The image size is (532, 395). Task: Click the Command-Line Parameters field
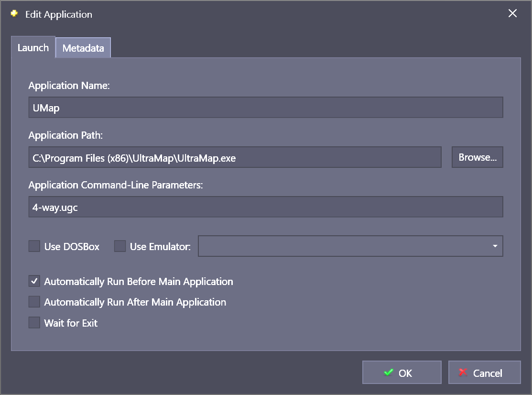(266, 207)
